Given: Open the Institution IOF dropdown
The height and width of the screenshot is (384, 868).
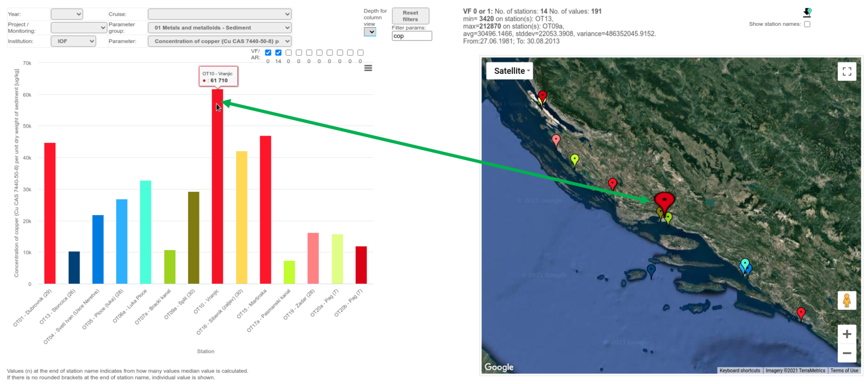Looking at the screenshot, I should (x=73, y=41).
